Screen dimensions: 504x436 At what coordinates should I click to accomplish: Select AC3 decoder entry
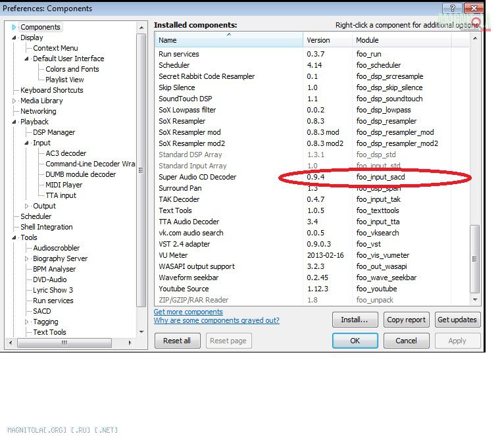66,153
